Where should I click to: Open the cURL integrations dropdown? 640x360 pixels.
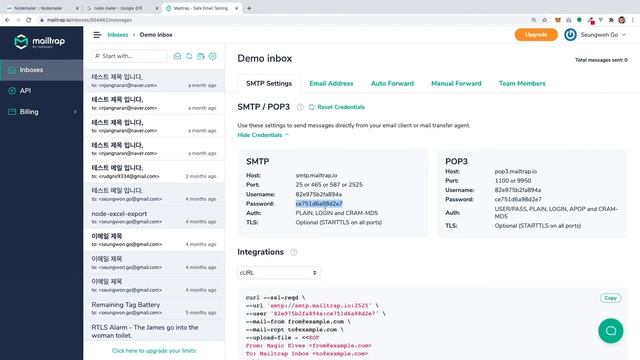pyautogui.click(x=279, y=273)
